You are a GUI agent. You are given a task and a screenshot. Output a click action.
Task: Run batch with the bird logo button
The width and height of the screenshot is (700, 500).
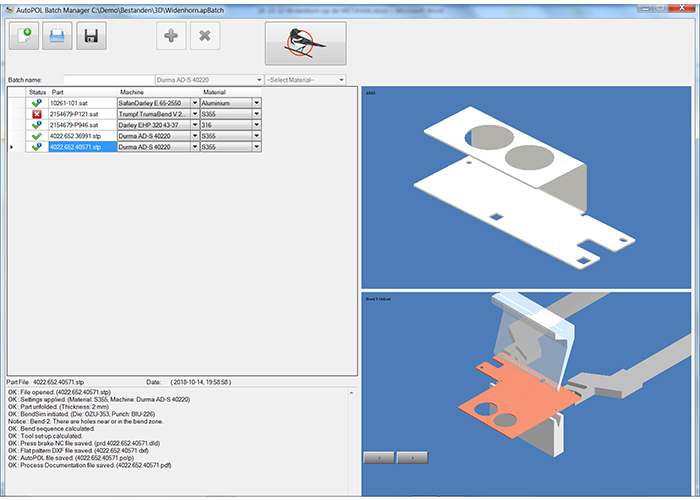click(305, 43)
